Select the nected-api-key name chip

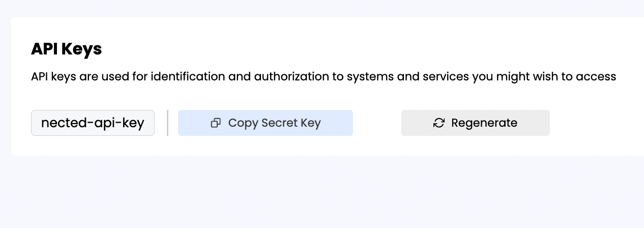[93, 123]
